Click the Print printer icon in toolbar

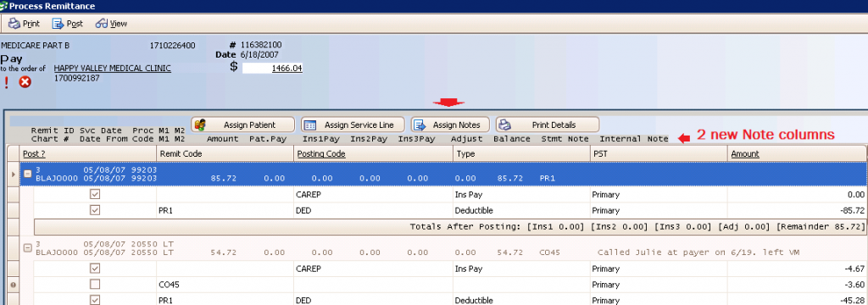coord(14,24)
